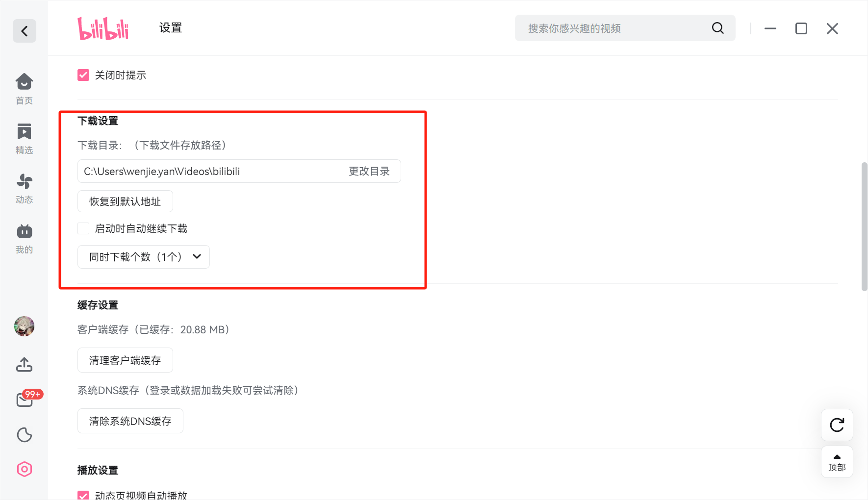Open messages via the 99+ notification icon
This screenshot has width=868, height=500.
tap(24, 400)
